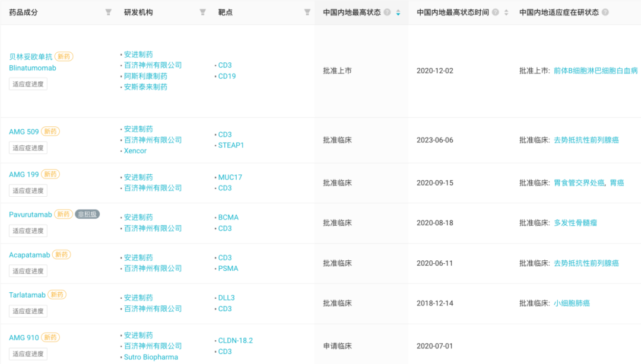Open Xencor organization link

tap(135, 151)
